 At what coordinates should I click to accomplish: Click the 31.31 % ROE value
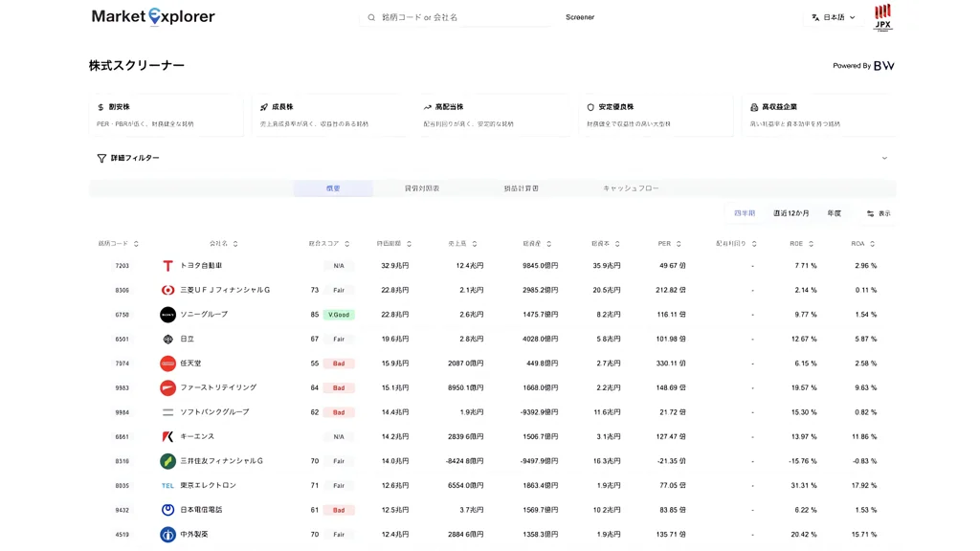tap(803, 485)
